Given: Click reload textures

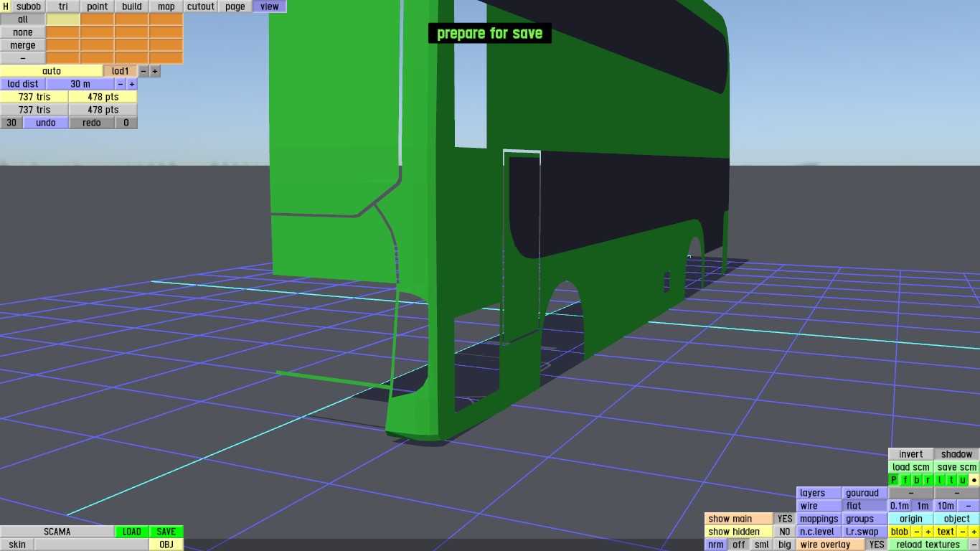Looking at the screenshot, I should [x=928, y=545].
